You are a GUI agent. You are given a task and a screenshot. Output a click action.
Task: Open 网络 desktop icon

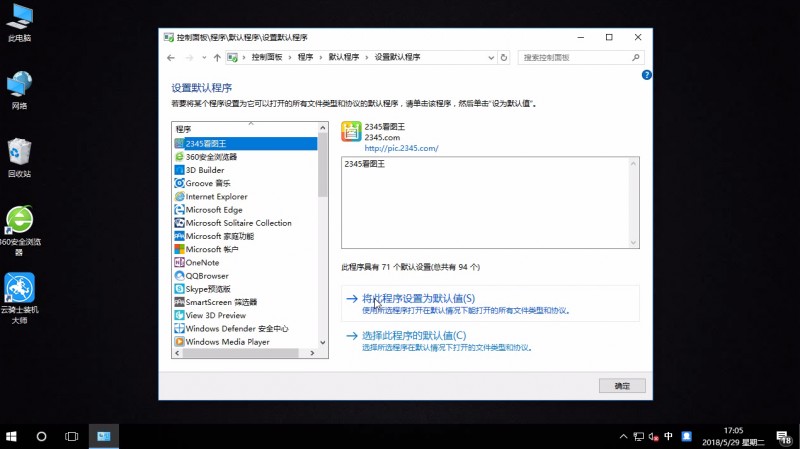tap(19, 91)
